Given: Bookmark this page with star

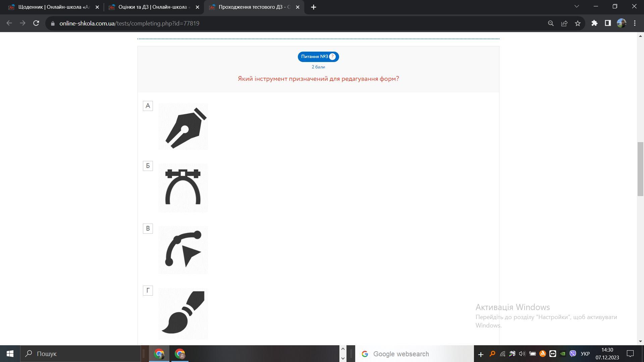Looking at the screenshot, I should pyautogui.click(x=578, y=23).
